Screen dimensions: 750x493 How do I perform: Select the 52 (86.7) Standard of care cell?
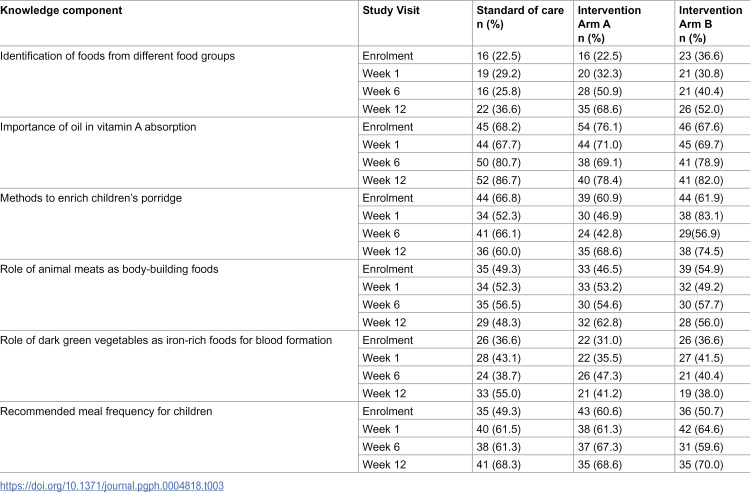click(498, 181)
